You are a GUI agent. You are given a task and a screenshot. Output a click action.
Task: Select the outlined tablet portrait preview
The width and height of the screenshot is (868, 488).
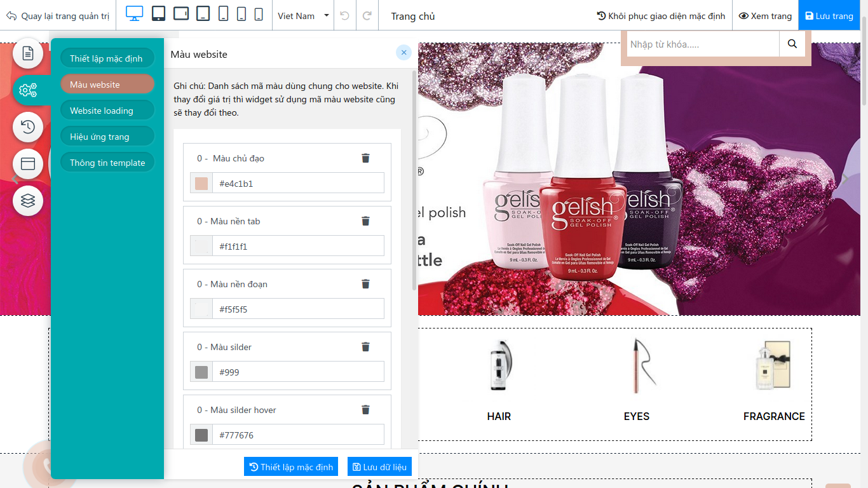coord(203,13)
